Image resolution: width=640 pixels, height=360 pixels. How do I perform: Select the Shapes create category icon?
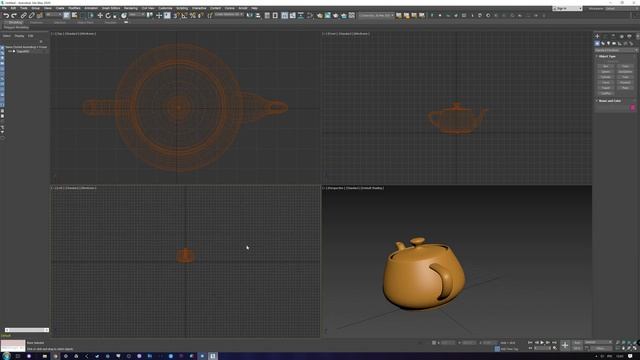(603, 43)
